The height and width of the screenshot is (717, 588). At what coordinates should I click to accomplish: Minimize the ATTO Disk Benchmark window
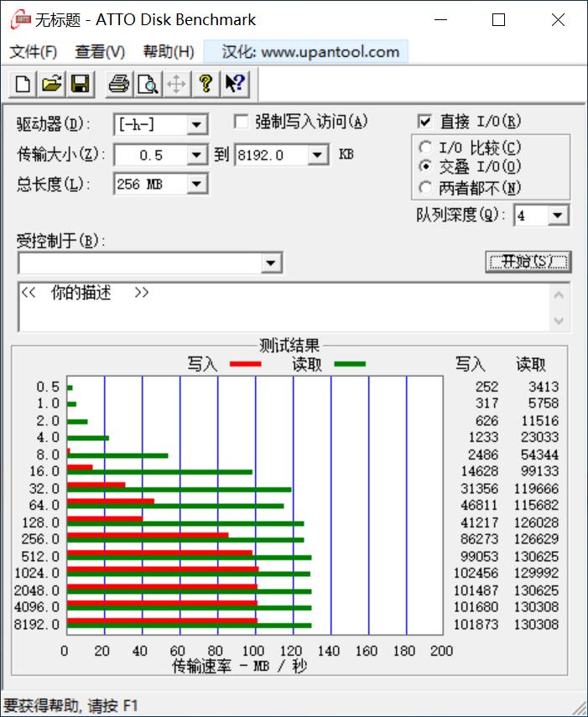coord(440,19)
